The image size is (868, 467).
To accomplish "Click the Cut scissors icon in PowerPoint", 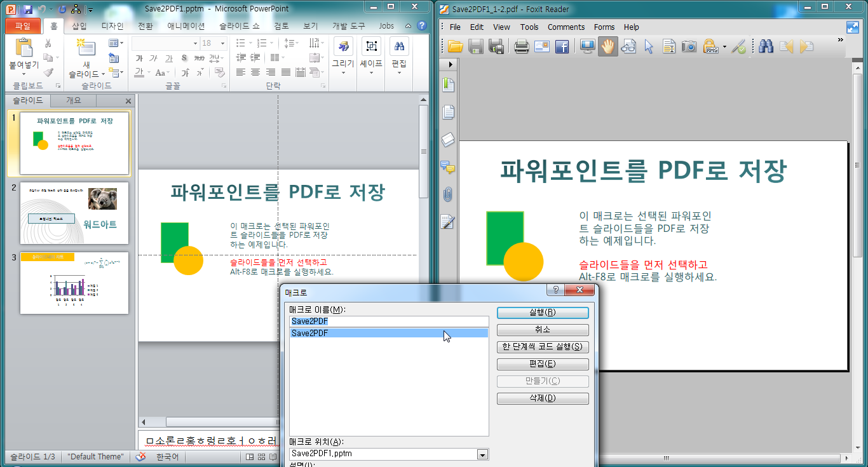I will tap(48, 43).
